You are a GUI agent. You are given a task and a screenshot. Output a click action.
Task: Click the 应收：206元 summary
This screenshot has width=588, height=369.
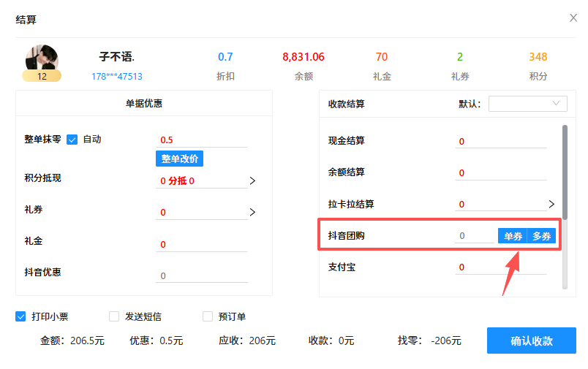(x=247, y=341)
